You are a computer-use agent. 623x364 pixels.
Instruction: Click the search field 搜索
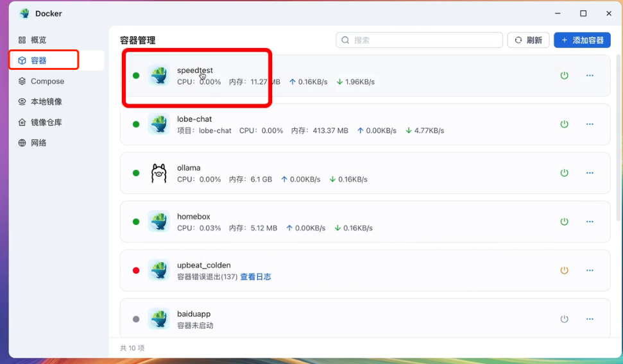coord(419,40)
